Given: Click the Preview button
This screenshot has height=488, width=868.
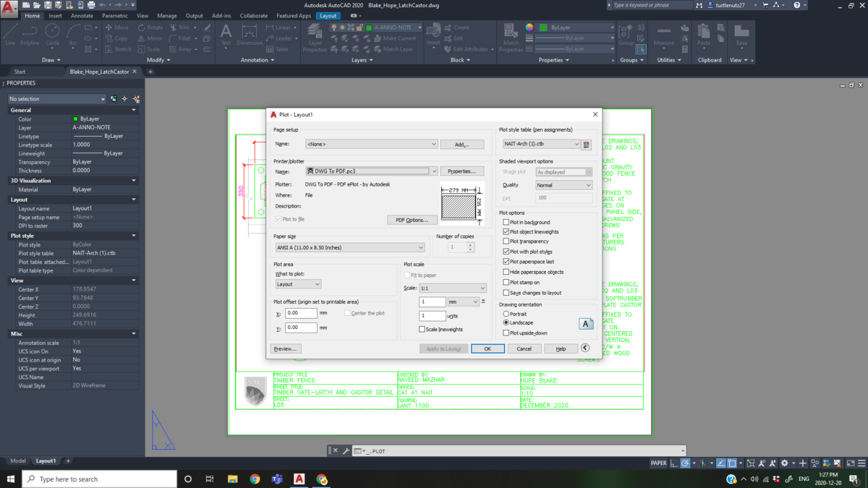Looking at the screenshot, I should (285, 349).
